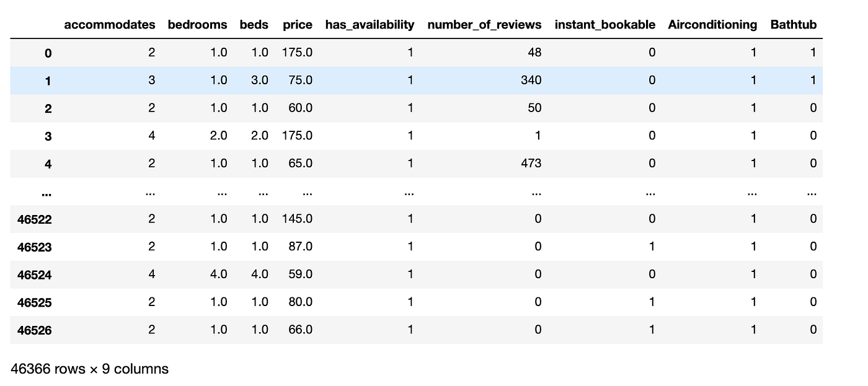Select the price cell showing 175.0 in row 0
Image resolution: width=868 pixels, height=386 pixels.
point(298,53)
